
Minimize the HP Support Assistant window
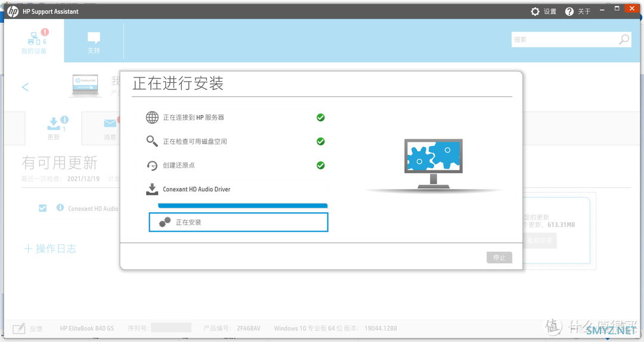(602, 10)
